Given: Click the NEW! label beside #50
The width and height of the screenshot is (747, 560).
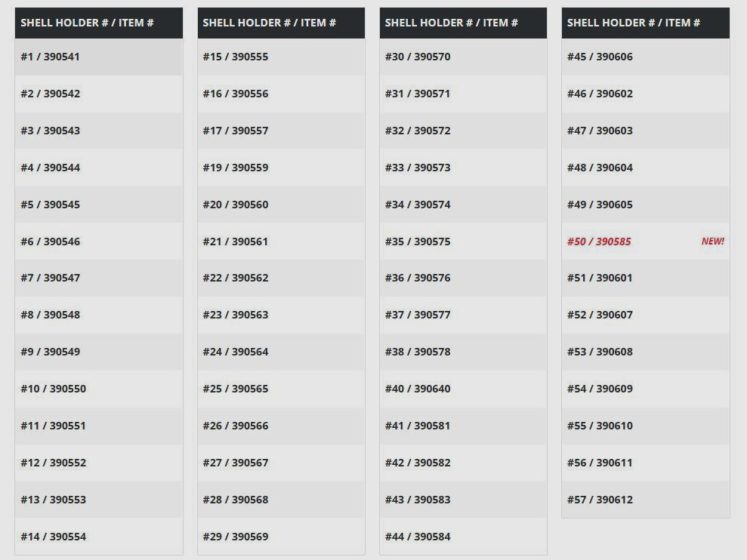Looking at the screenshot, I should pyautogui.click(x=713, y=242).
